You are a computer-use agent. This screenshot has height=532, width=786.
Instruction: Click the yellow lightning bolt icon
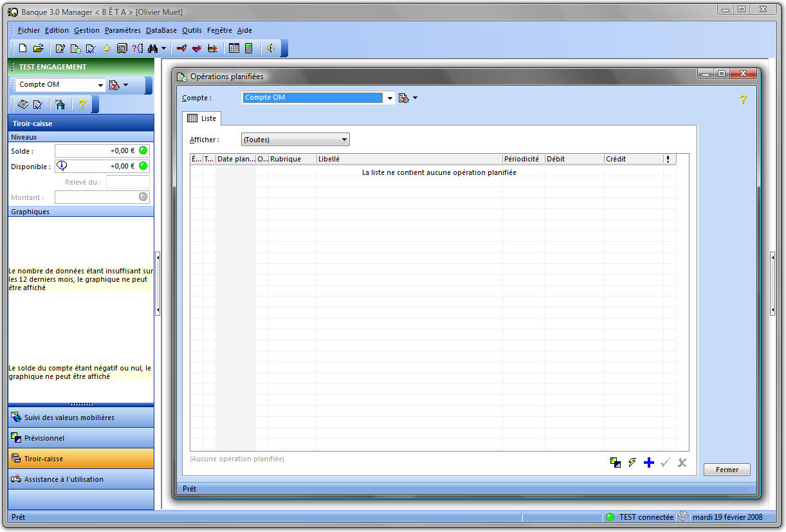click(632, 463)
